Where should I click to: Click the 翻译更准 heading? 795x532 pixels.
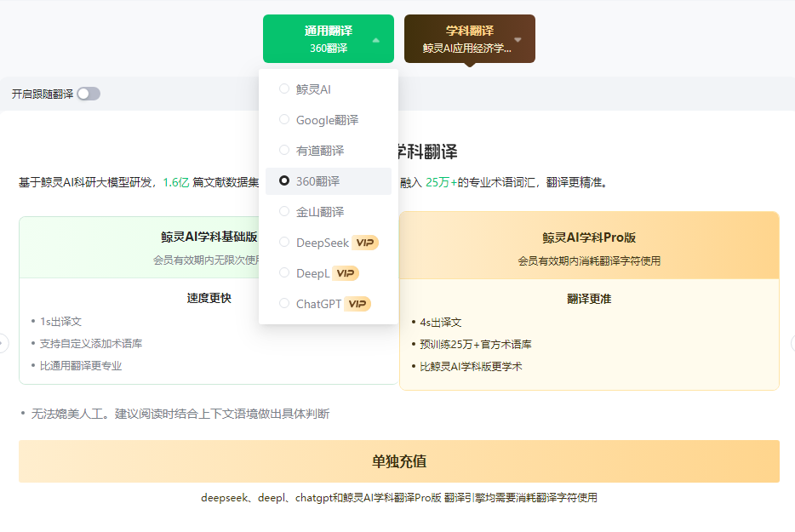pos(589,299)
